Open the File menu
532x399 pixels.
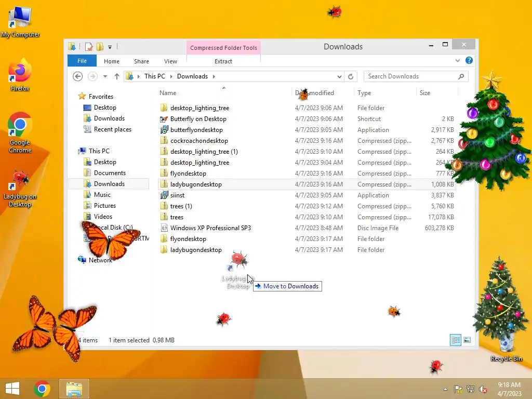[82, 61]
